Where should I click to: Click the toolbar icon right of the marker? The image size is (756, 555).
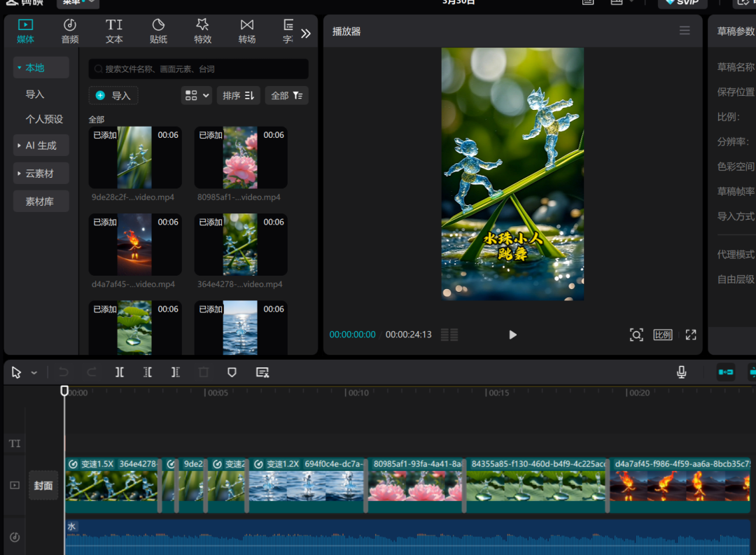[262, 372]
